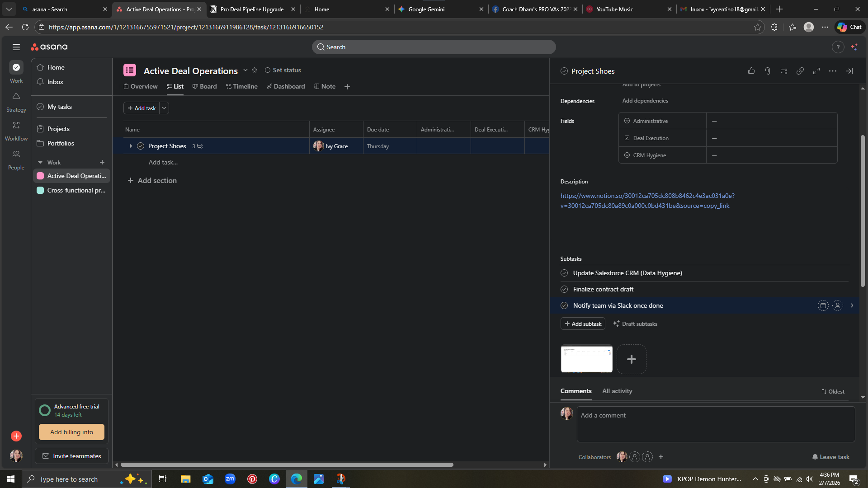Switch to the Board tab
Screen dimensions: 868x488
click(204, 86)
